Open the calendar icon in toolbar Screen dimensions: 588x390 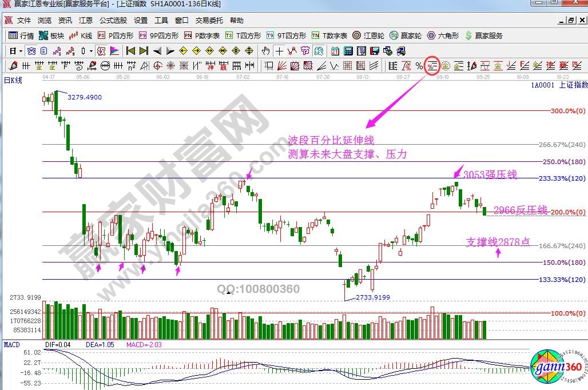335,51
